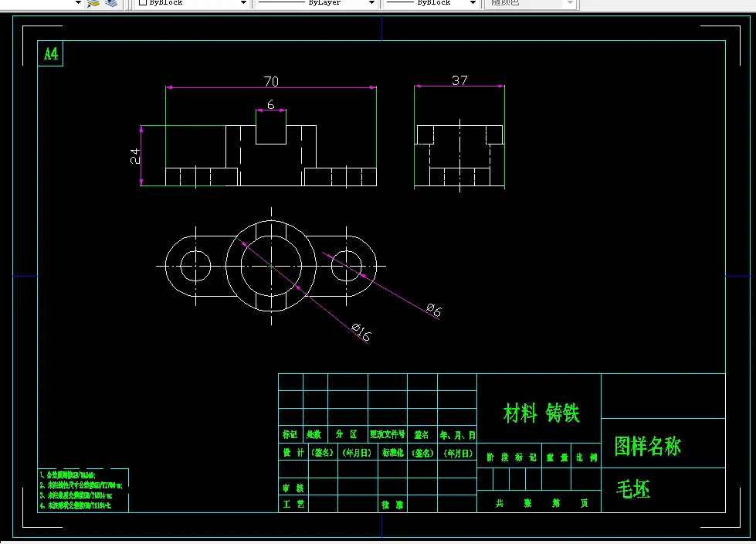Select the 材料 铸铁 material text

coord(541,413)
